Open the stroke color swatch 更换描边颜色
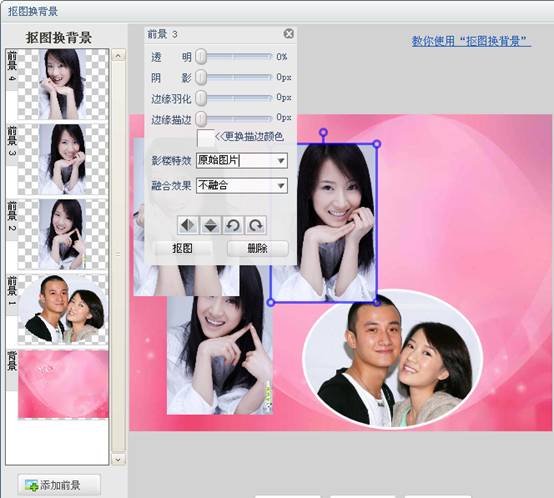 tap(205, 137)
